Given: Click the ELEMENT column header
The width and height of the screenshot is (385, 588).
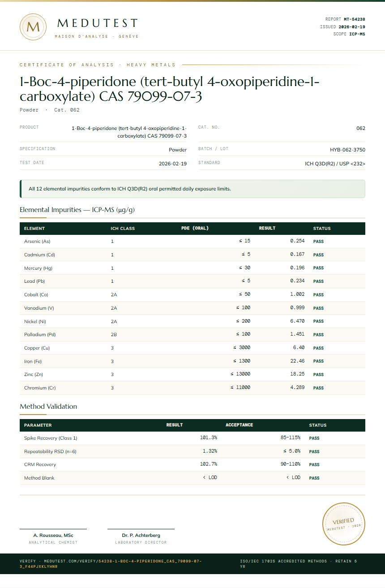Looking at the screenshot, I should click(x=34, y=229).
